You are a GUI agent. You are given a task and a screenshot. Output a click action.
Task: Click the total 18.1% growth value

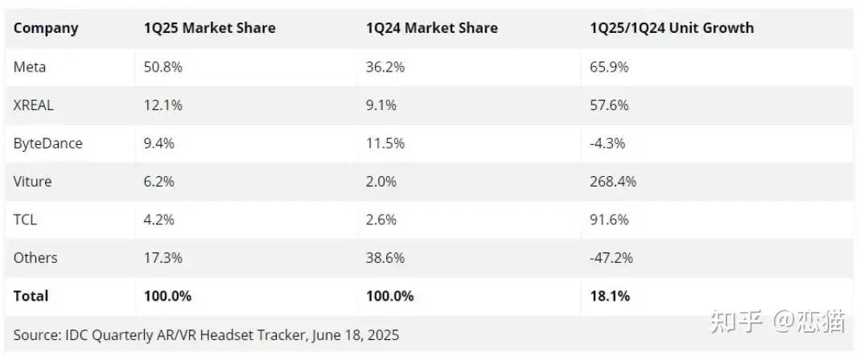610,296
